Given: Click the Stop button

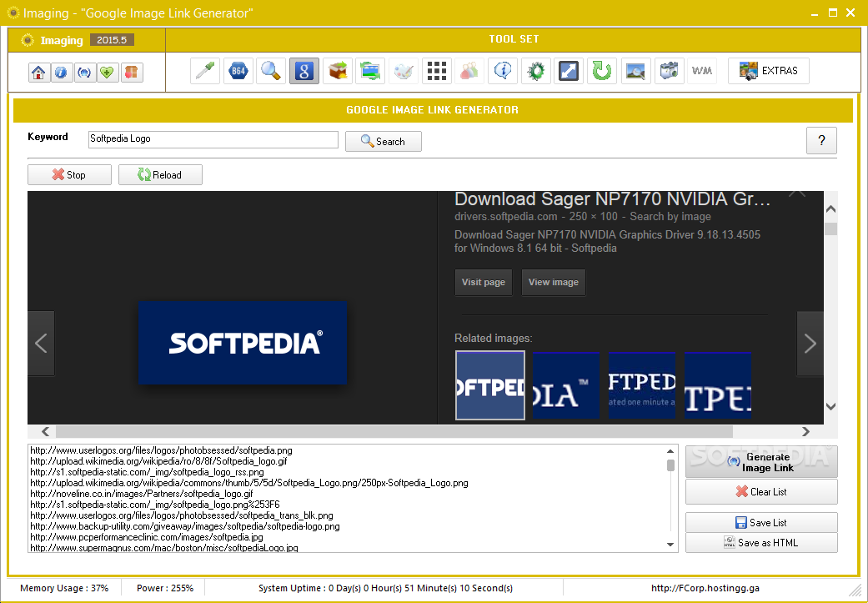Looking at the screenshot, I should coord(69,175).
